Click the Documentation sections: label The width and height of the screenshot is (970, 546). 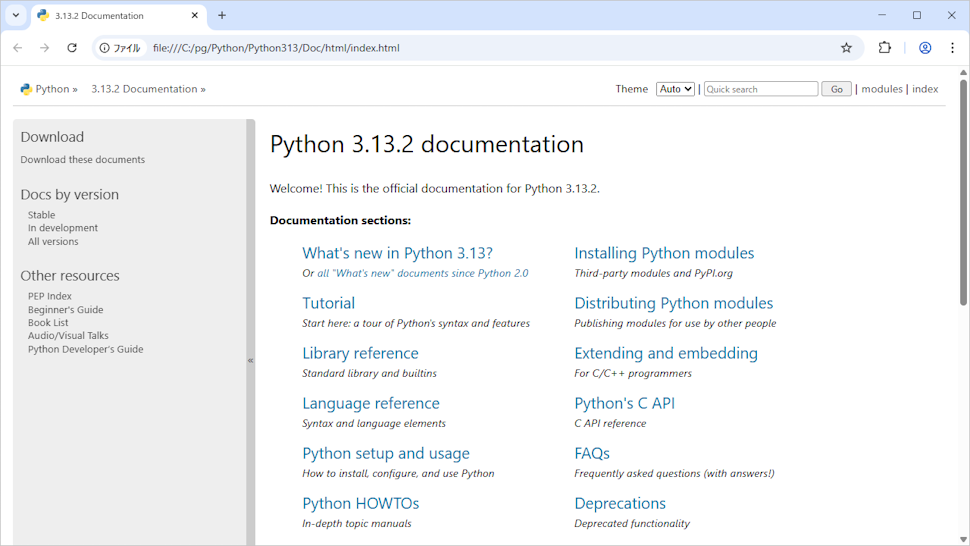(340, 220)
